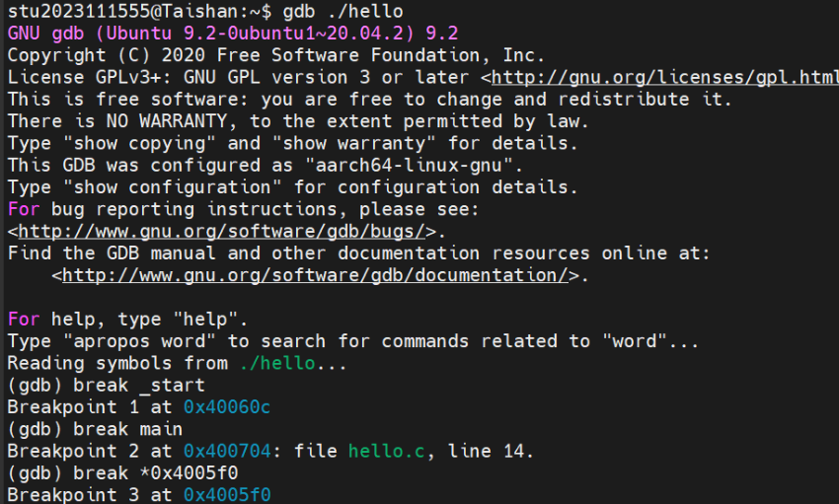Click the green ./hello symbols path

click(277, 363)
